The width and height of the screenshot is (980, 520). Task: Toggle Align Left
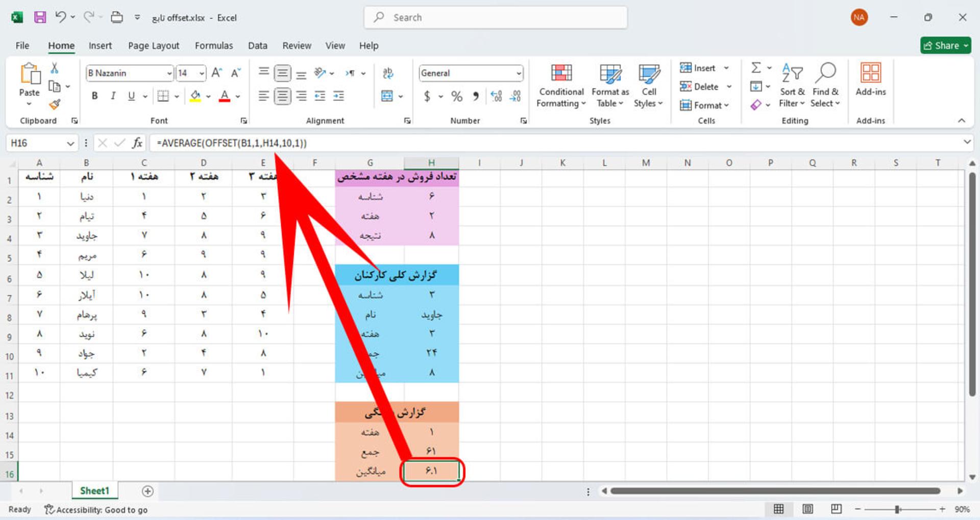click(x=263, y=96)
